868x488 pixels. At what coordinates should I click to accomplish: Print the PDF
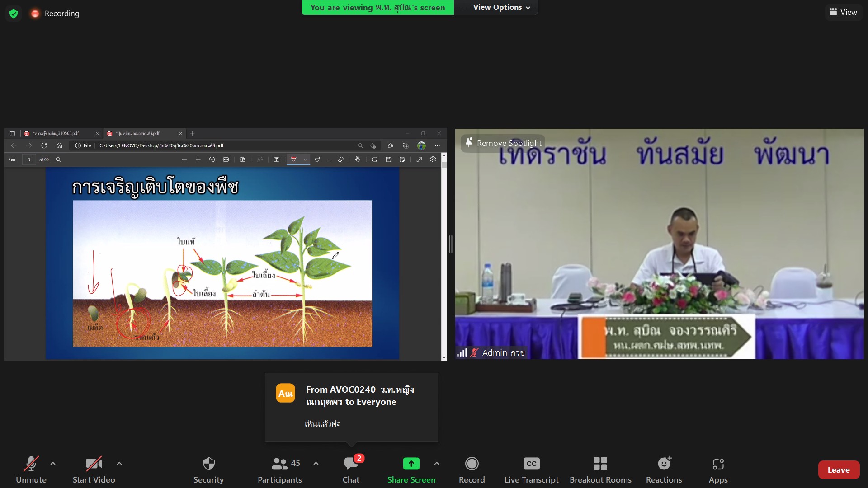point(374,160)
